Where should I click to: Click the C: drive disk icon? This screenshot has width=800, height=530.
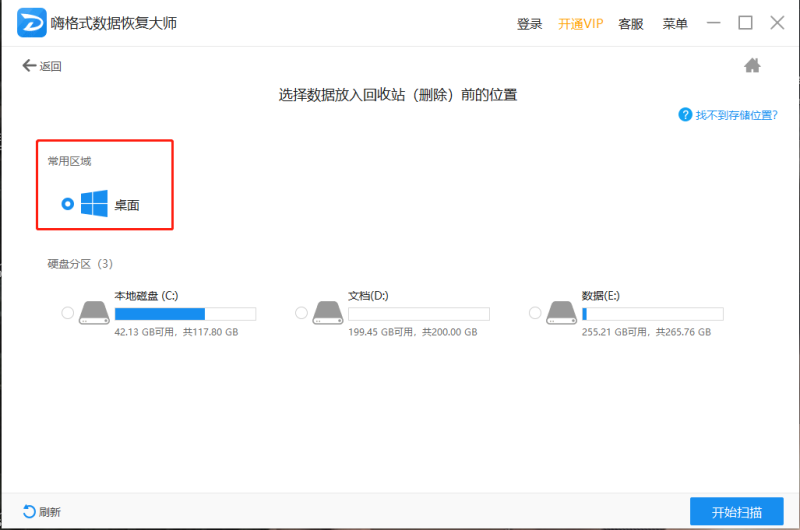click(94, 313)
